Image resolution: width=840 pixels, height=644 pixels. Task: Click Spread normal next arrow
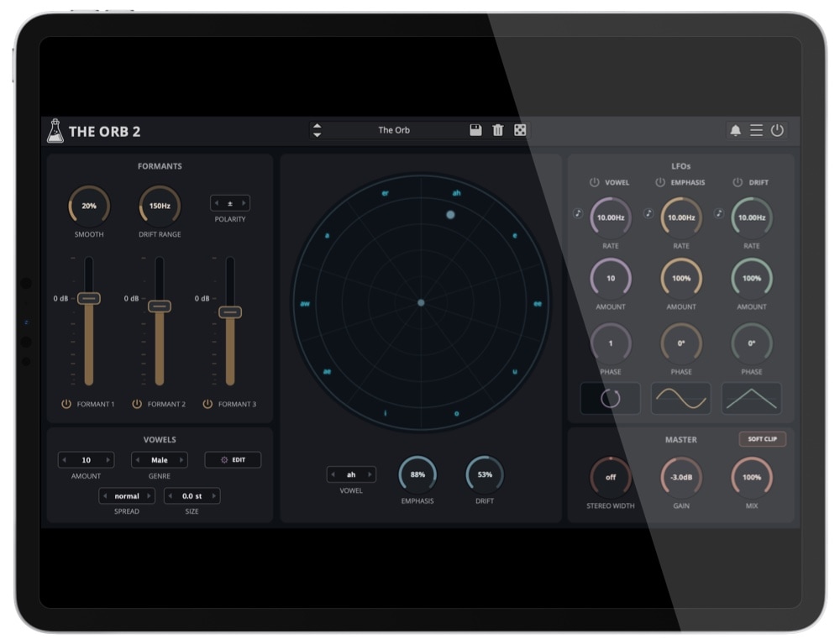click(x=149, y=496)
